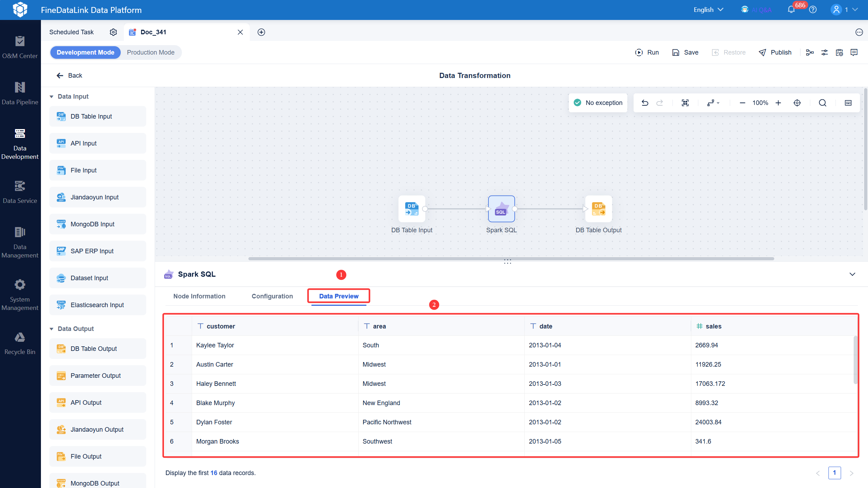Open the English language dropdown
Image resolution: width=868 pixels, height=488 pixels.
pyautogui.click(x=708, y=10)
